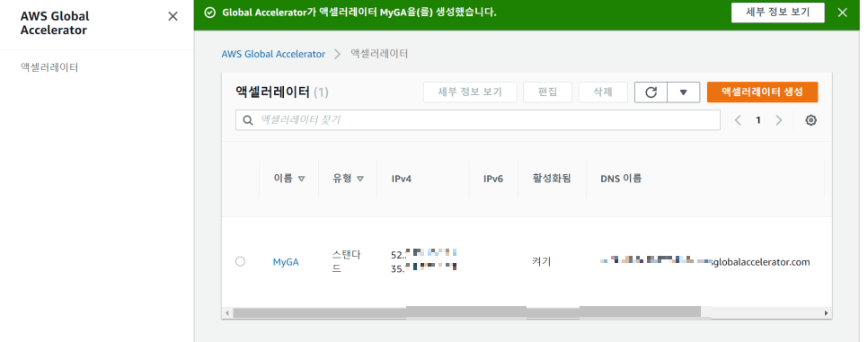The width and height of the screenshot is (868, 342).
Task: Sort by 유형 column
Action: tap(349, 179)
